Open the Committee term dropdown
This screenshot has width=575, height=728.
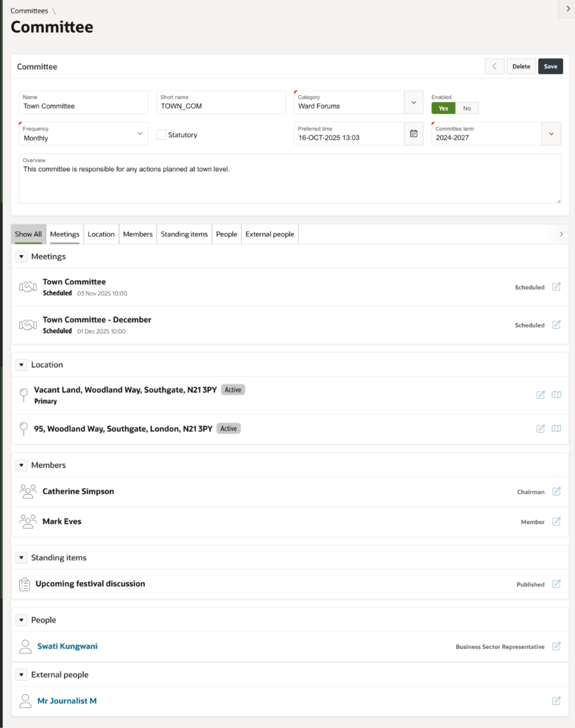tap(551, 133)
